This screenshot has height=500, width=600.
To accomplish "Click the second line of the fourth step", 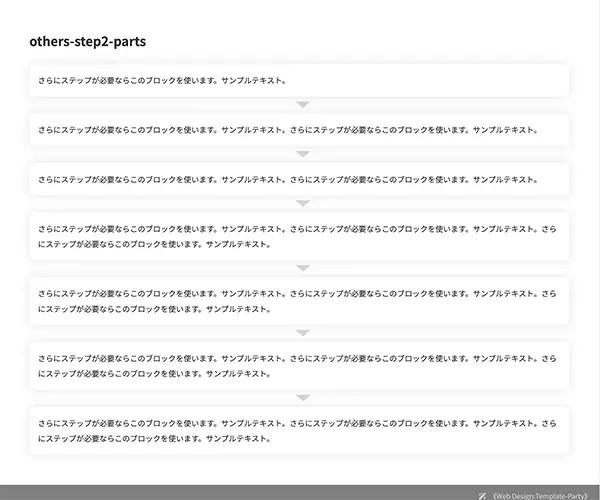I will click(154, 244).
